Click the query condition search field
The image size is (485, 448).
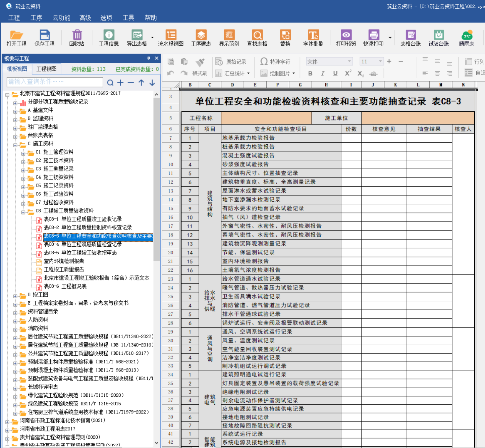pos(55,82)
